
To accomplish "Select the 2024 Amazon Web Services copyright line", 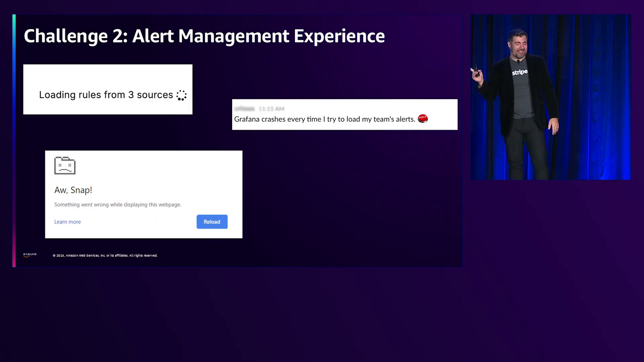I will (105, 255).
